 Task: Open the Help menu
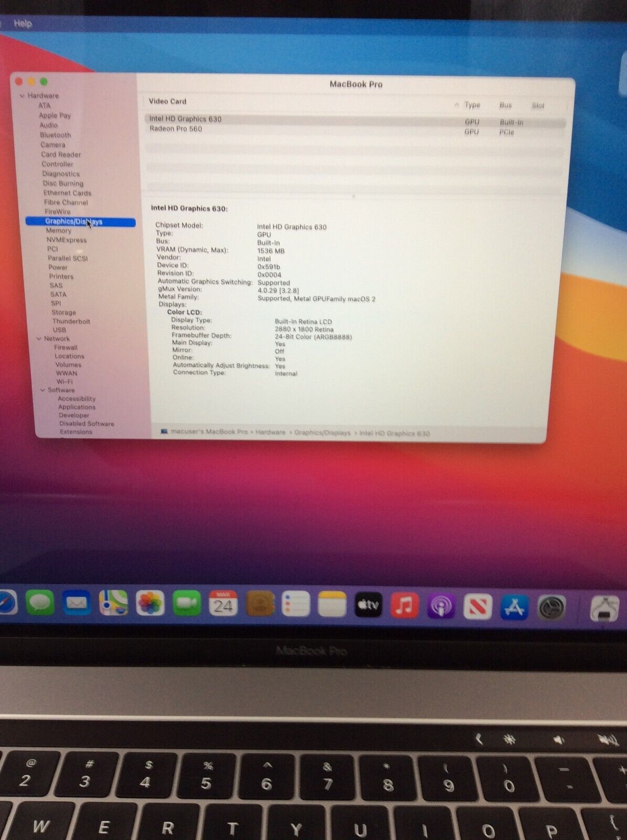click(23, 23)
